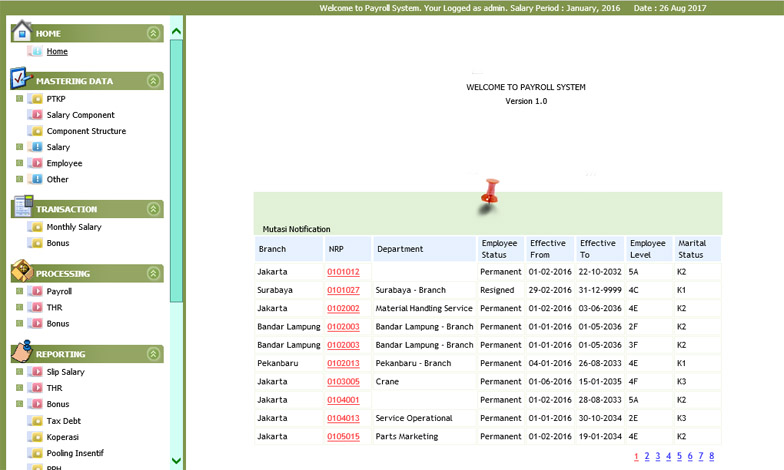
Task: Toggle the green square beside Employee
Action: pyautogui.click(x=19, y=163)
